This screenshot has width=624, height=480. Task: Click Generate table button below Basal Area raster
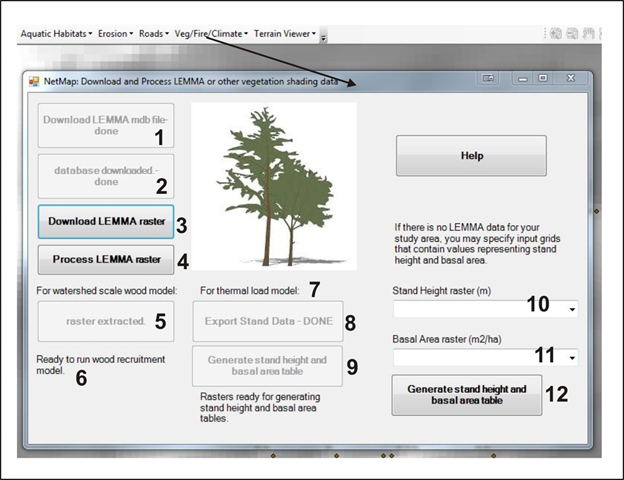point(466,394)
